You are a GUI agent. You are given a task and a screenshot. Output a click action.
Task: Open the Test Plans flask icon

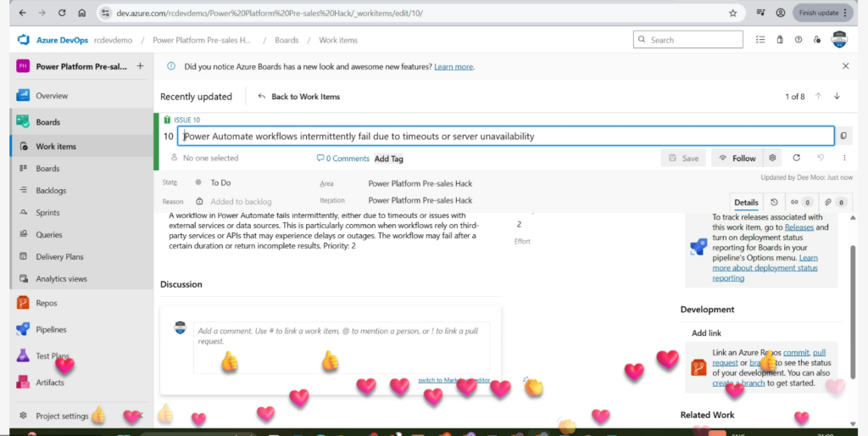23,355
